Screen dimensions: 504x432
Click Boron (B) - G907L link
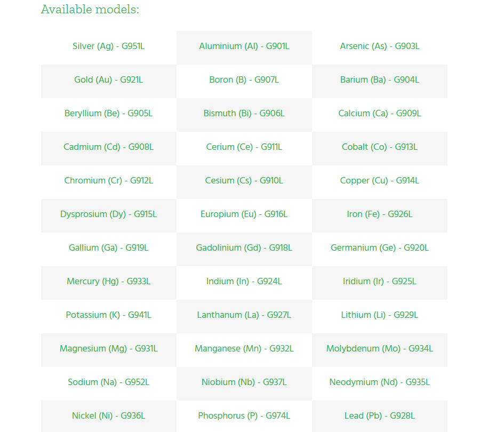(244, 80)
